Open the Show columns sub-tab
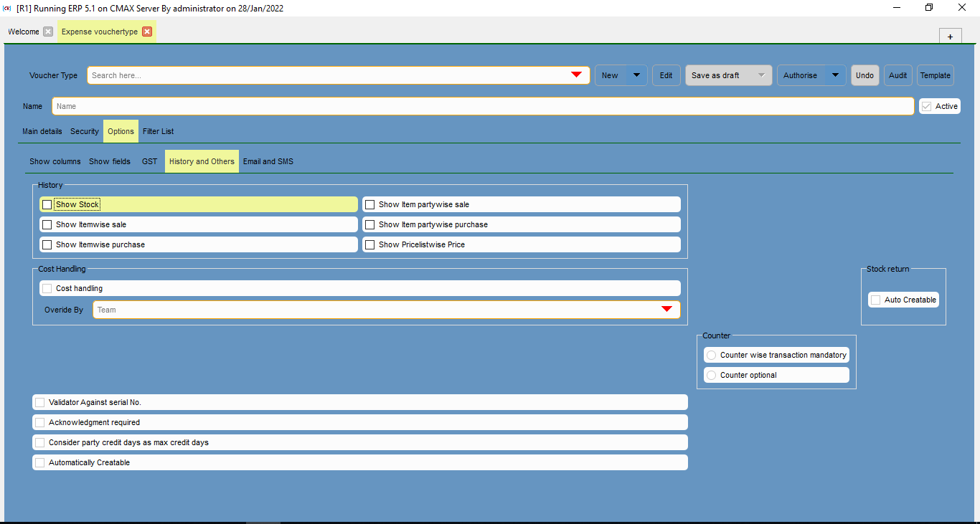The width and height of the screenshot is (980, 524). pyautogui.click(x=55, y=161)
